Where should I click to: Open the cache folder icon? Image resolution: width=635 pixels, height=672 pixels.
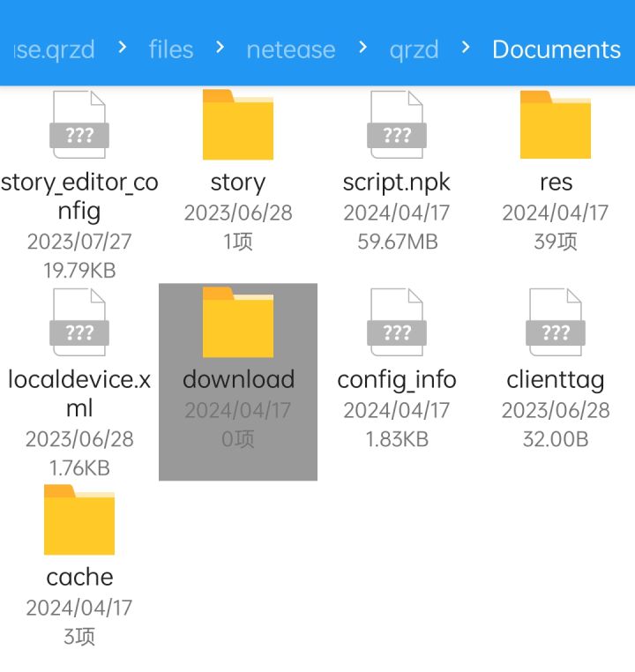(79, 519)
